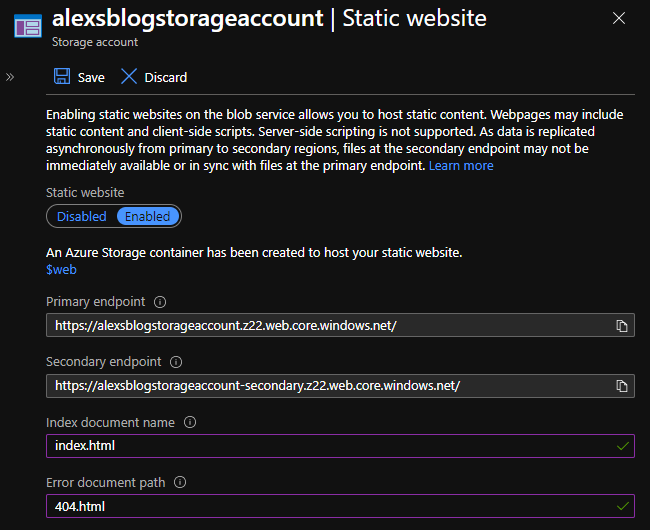The height and width of the screenshot is (530, 650).
Task: Open the $web container link
Action: [x=61, y=269]
